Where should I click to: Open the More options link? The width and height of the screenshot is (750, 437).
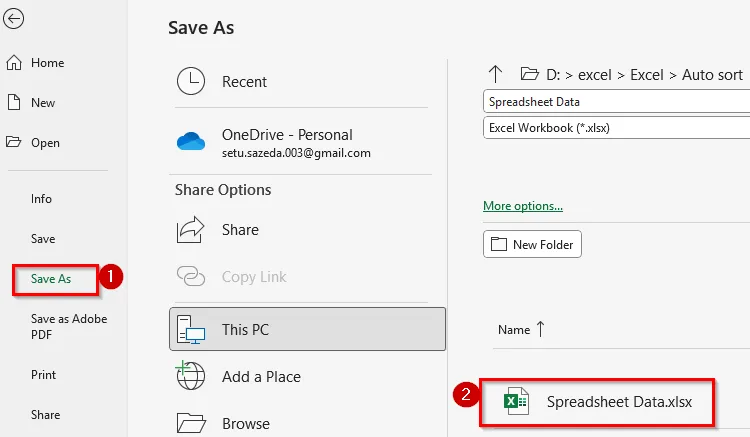click(x=523, y=206)
